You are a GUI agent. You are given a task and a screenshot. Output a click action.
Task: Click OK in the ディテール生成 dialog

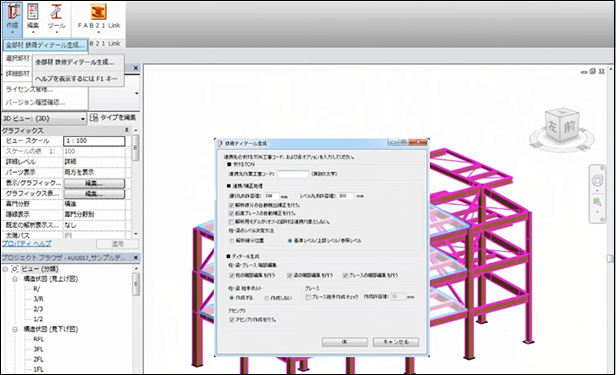(x=345, y=342)
